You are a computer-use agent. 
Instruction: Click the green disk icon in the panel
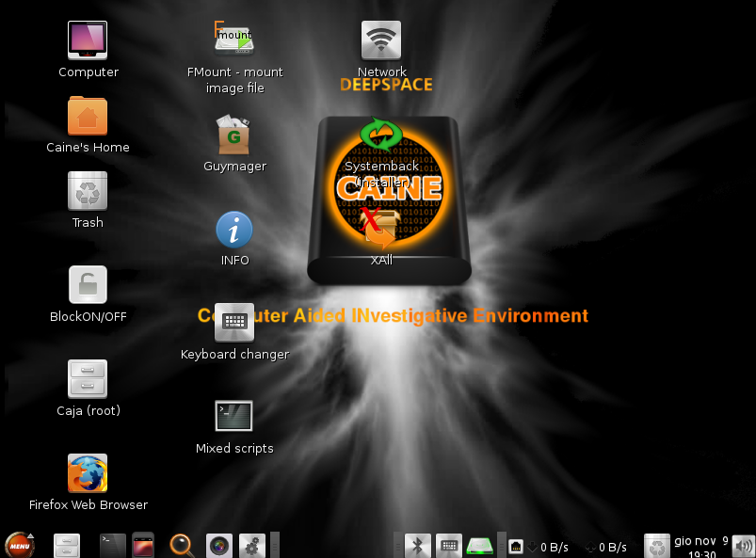click(480, 546)
